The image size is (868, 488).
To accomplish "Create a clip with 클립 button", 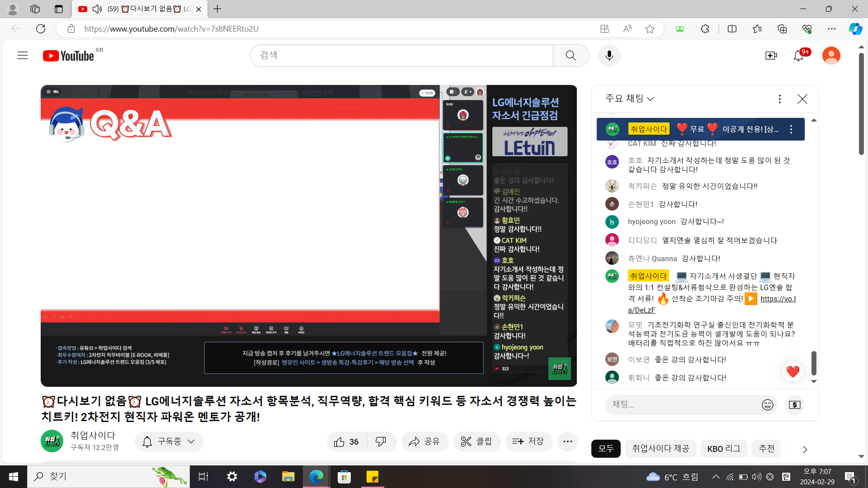I will pos(476,441).
